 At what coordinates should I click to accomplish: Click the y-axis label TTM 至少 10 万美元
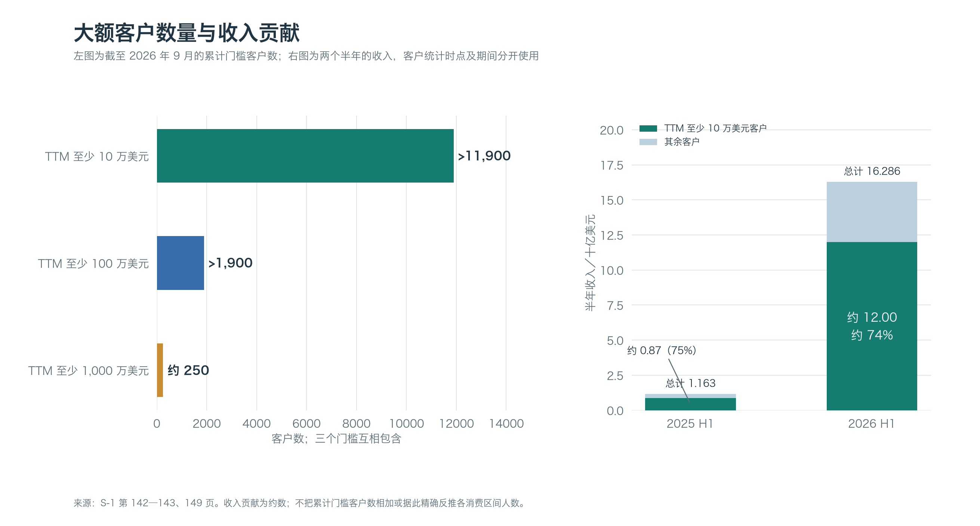coord(97,156)
